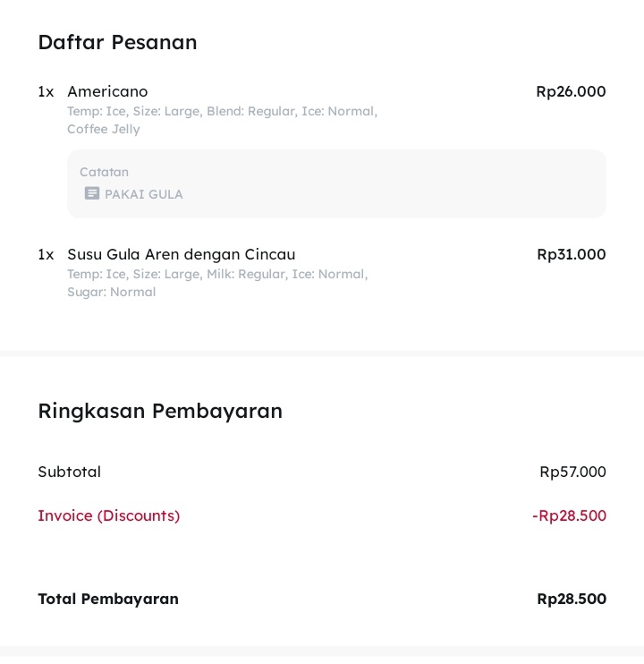
Task: Tap the Americano item name
Action: point(107,91)
